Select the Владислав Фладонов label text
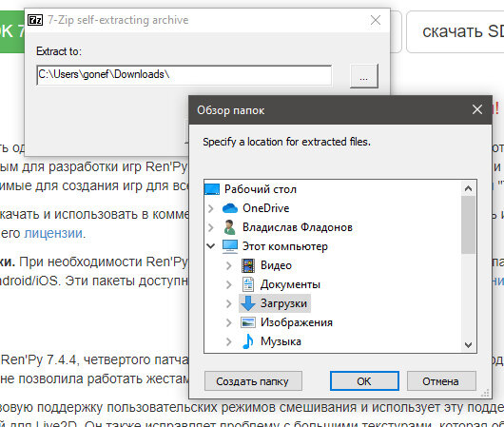 pyautogui.click(x=298, y=227)
